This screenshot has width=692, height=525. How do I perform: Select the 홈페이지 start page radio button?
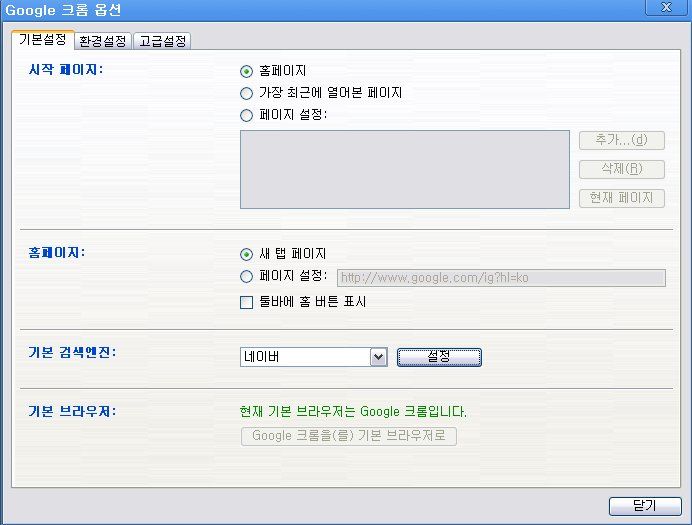(246, 71)
